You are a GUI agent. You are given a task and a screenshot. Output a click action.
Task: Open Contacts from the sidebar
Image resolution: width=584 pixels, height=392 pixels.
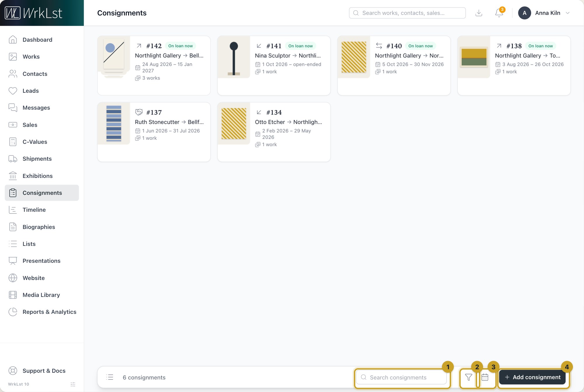pyautogui.click(x=42, y=74)
